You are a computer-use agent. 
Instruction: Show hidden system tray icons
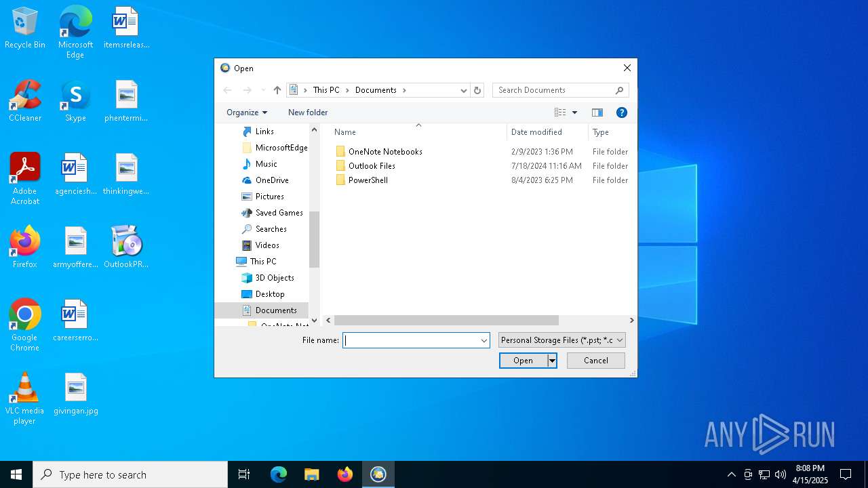coord(731,474)
